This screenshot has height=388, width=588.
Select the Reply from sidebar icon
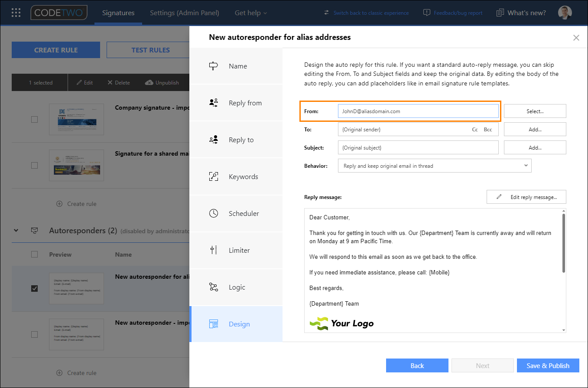point(213,103)
